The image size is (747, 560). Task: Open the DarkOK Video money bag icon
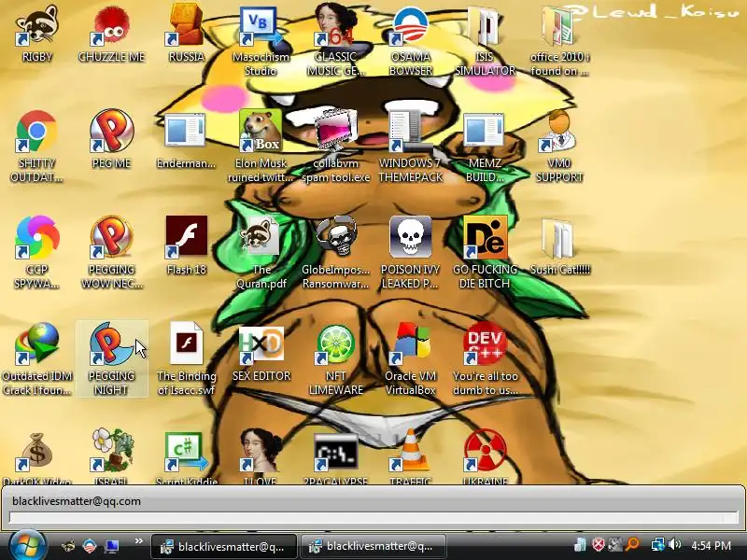pos(36,451)
